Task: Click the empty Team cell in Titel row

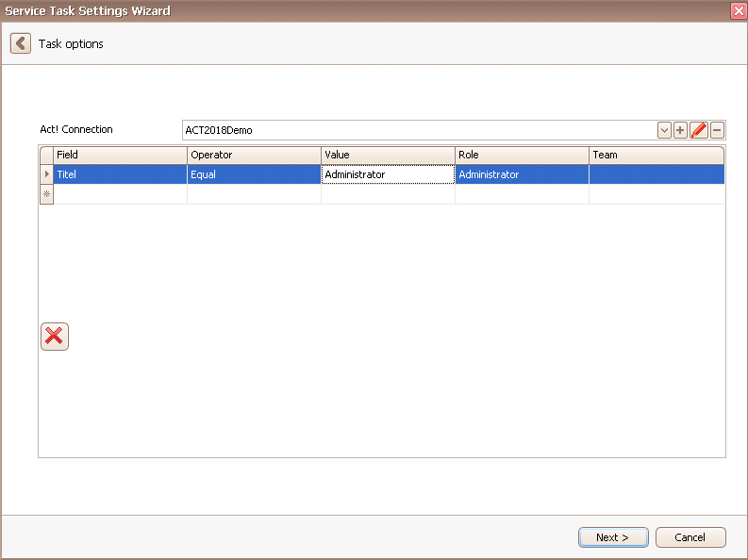Action: [657, 174]
